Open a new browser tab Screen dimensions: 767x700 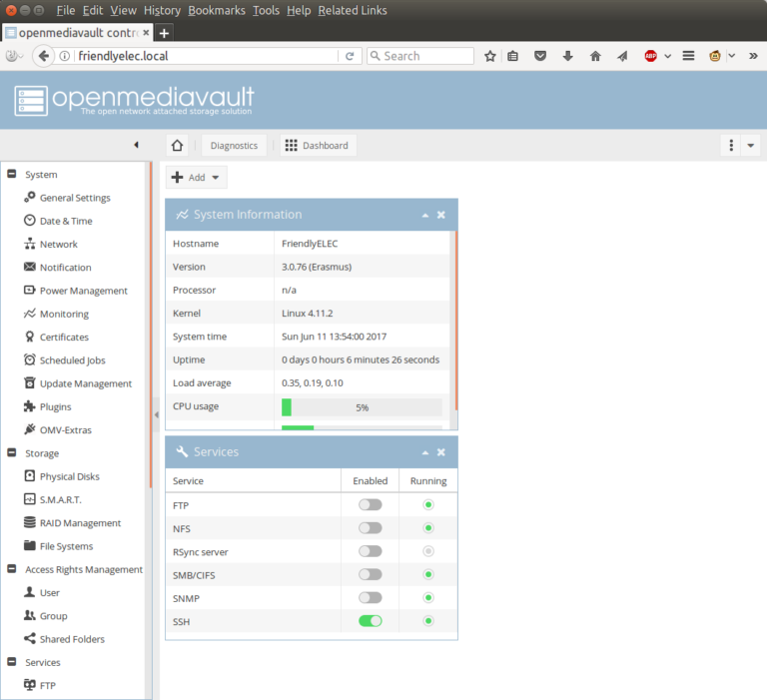click(165, 33)
